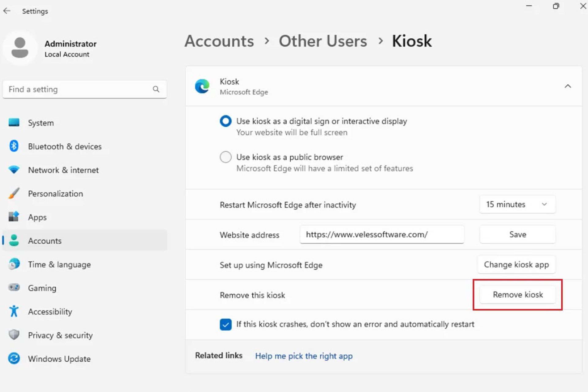This screenshot has width=588, height=392.
Task: Select Apps in the sidebar
Action: click(x=85, y=217)
